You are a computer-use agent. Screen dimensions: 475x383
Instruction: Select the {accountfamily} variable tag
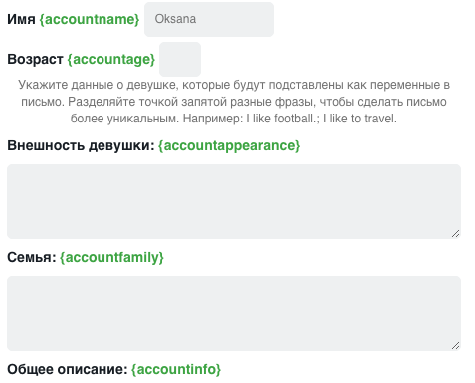tap(112, 258)
